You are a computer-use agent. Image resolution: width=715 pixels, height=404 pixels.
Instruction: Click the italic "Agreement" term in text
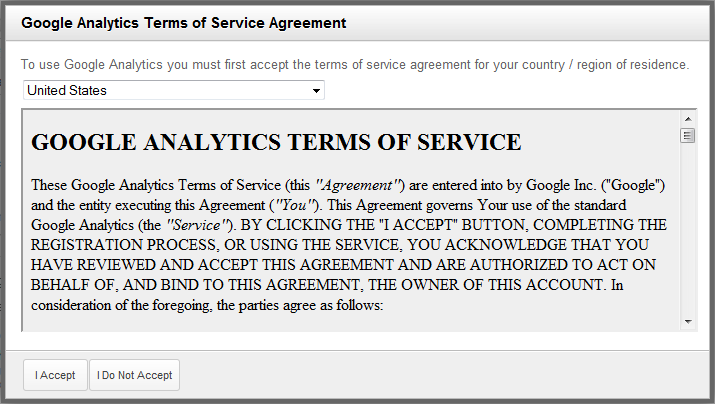(x=357, y=185)
